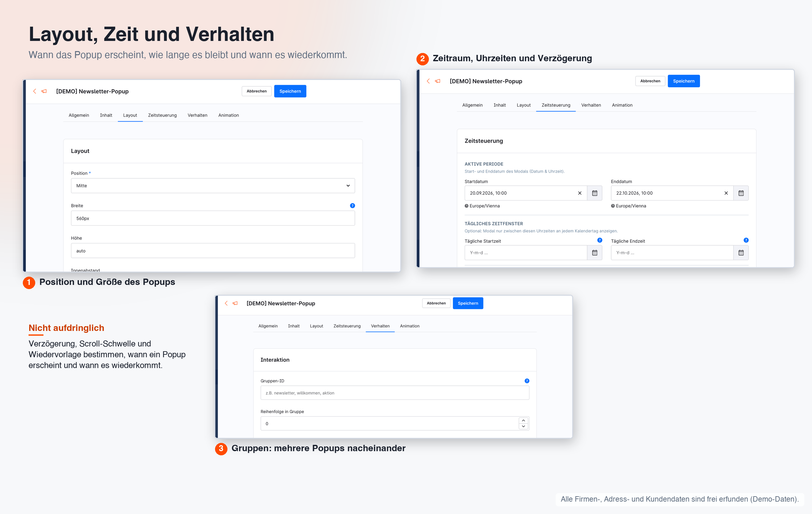Decrease Reihenfolge in Gruppe with down arrow
This screenshot has width=812, height=514.
click(523, 427)
